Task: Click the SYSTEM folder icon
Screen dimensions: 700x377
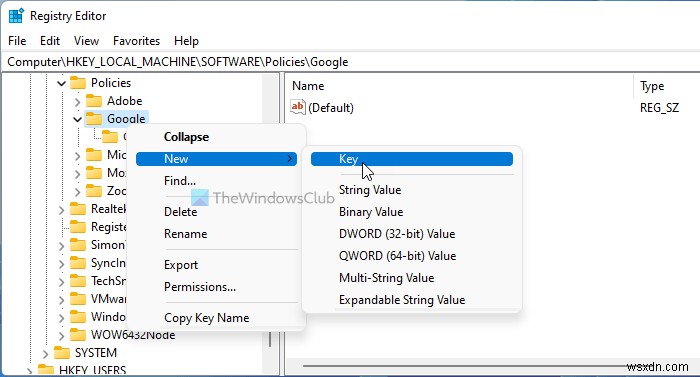Action: 62,353
